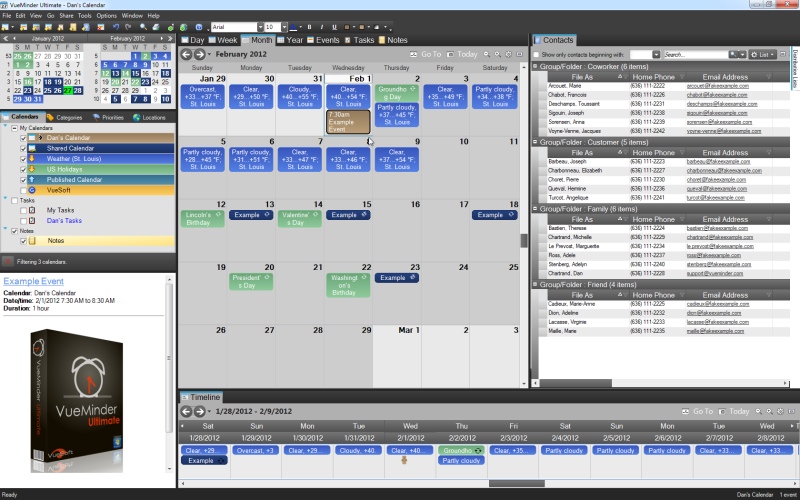Screen dimensions: 800x500
Task: Click the Example Event title link
Action: point(34,281)
